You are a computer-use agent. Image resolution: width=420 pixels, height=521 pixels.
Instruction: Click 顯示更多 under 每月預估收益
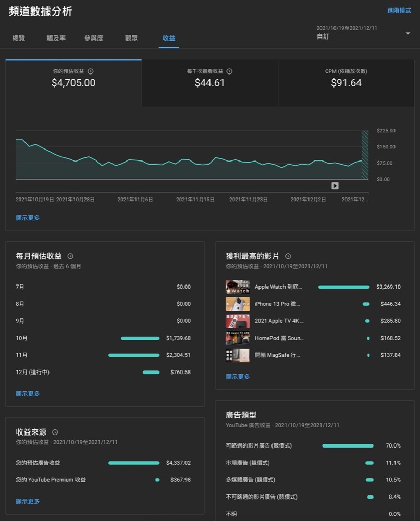[x=27, y=393]
